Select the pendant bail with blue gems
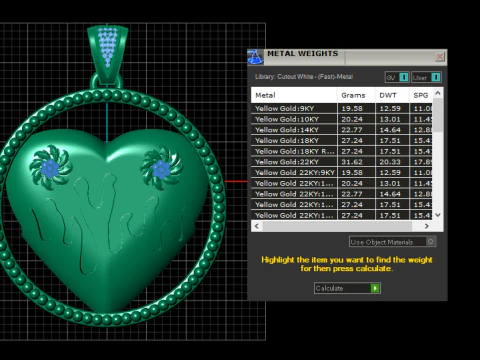480x360 pixels. pos(107,55)
